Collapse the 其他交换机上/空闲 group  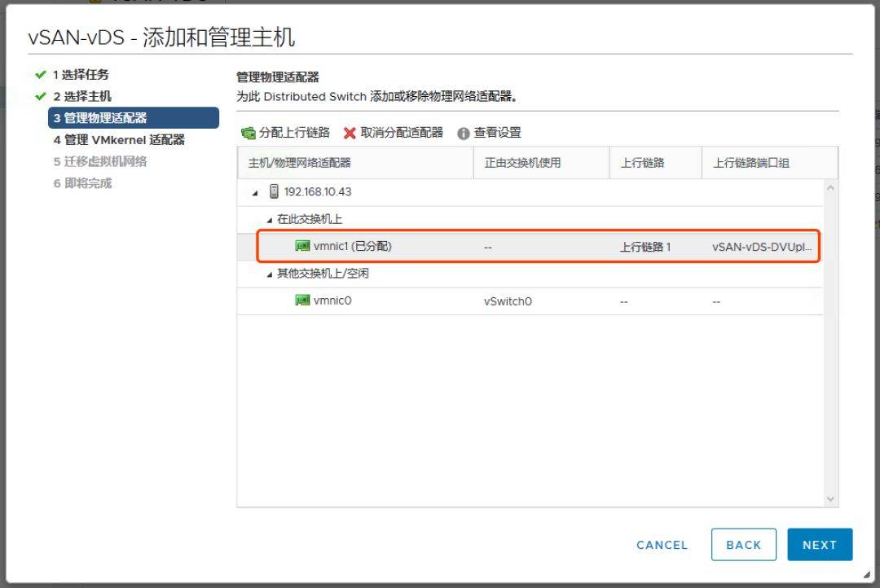point(270,274)
